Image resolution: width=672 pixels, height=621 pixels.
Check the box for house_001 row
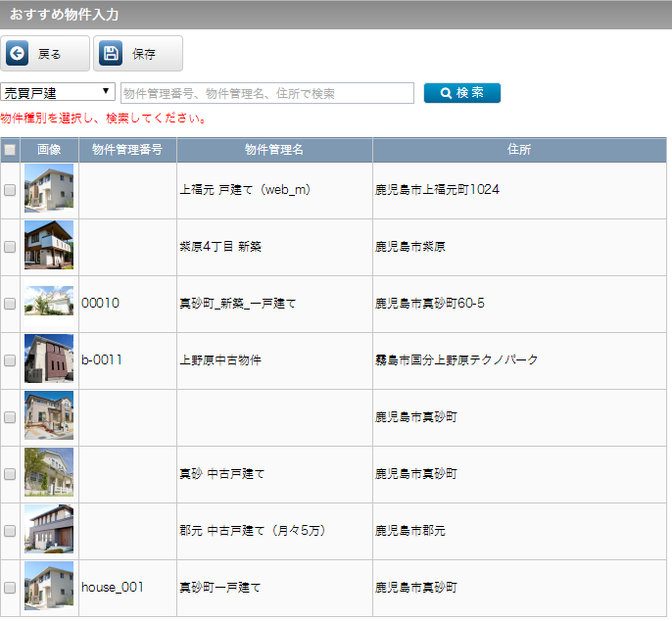pos(10,588)
